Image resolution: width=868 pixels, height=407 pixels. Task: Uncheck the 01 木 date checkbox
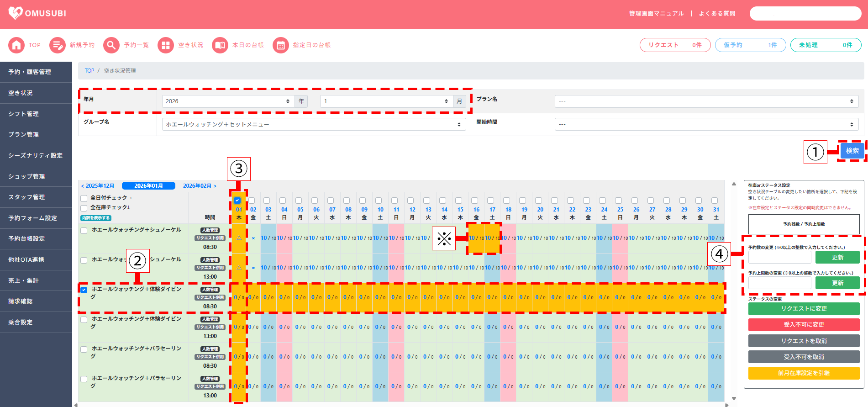coord(237,200)
